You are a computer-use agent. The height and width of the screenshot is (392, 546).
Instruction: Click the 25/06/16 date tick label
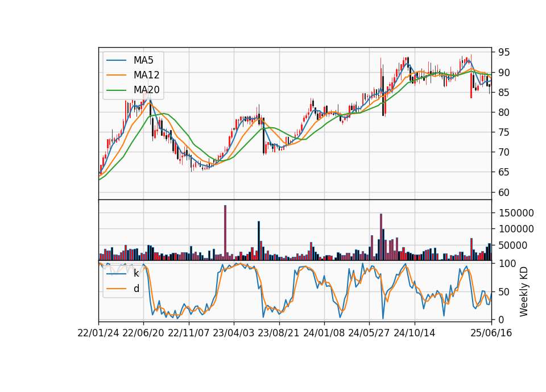point(491,333)
